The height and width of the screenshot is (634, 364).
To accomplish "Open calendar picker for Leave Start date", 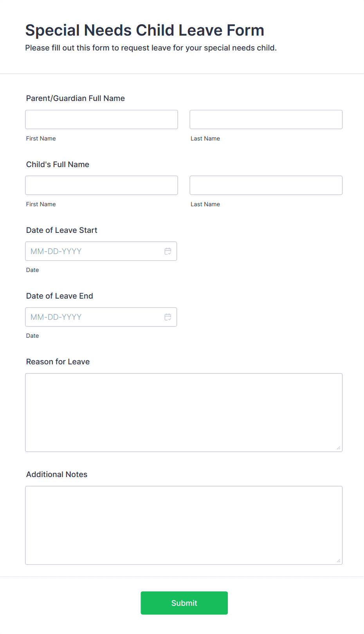I will coord(168,251).
